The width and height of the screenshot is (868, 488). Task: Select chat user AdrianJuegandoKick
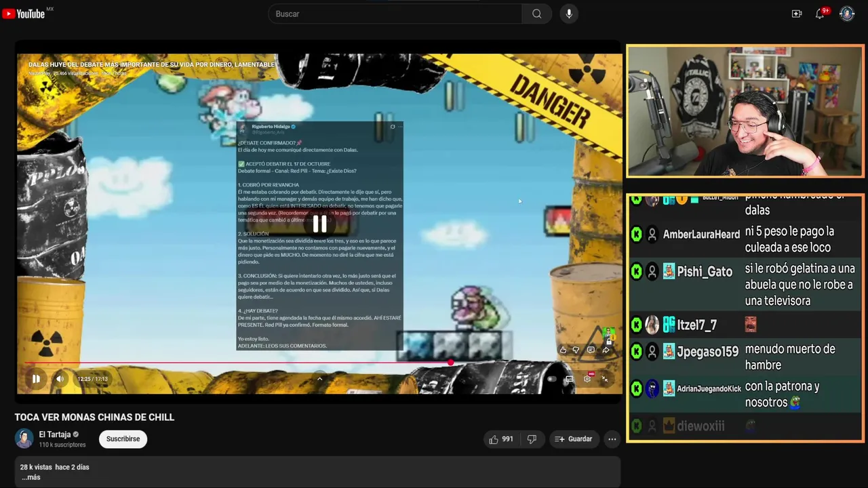coord(709,389)
